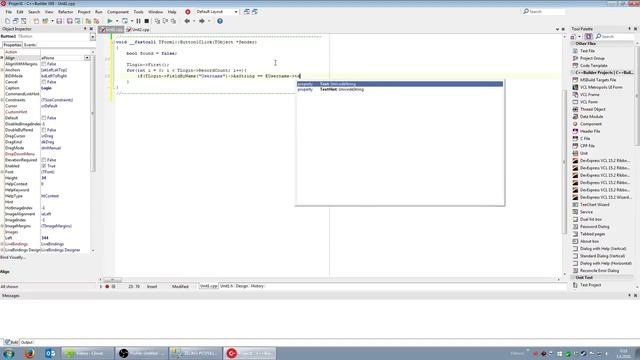
Task: Click the Back navigation arrow icon
Action: click(187, 21)
